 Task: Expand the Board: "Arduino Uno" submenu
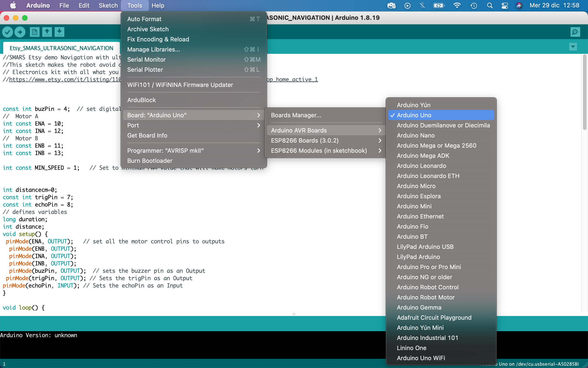194,115
